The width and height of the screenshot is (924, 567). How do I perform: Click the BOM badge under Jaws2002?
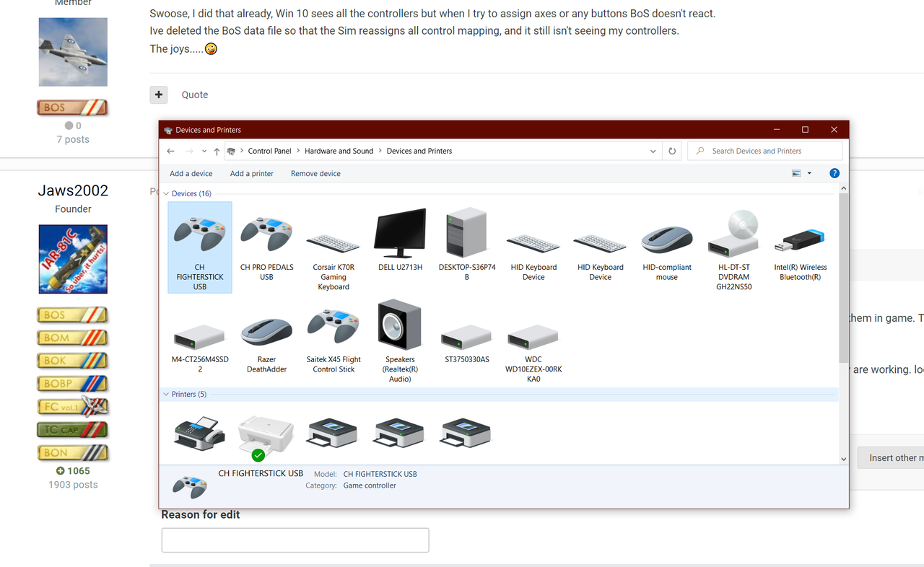click(x=72, y=338)
